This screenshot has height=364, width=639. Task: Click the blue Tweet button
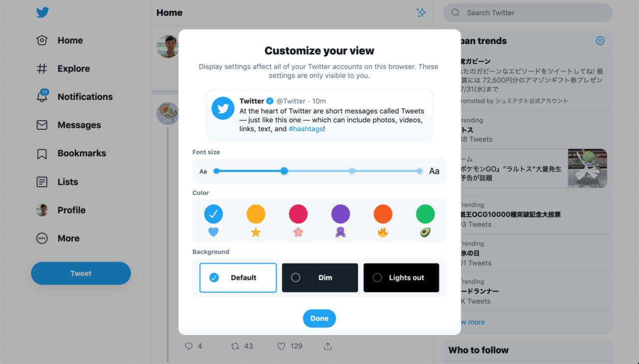[x=81, y=273]
